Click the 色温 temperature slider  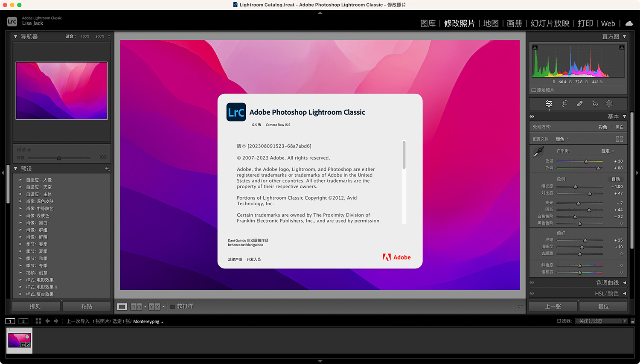[579, 161]
